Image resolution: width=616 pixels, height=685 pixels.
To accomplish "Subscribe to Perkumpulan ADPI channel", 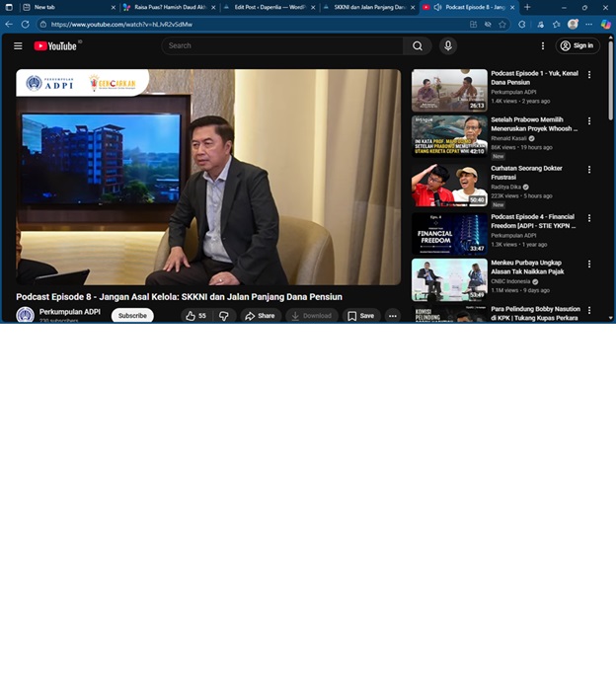I will (132, 316).
